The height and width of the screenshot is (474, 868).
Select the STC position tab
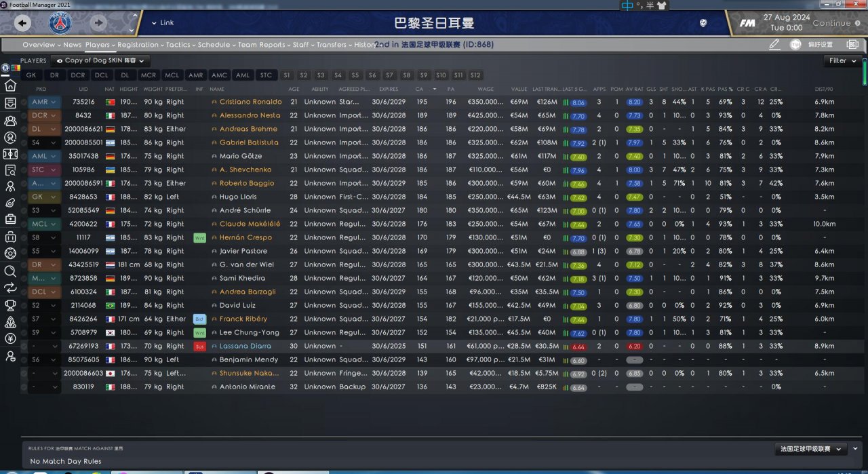(x=266, y=75)
